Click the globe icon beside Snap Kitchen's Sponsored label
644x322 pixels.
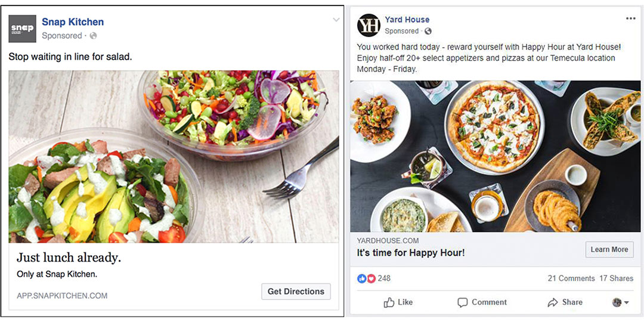[93, 36]
